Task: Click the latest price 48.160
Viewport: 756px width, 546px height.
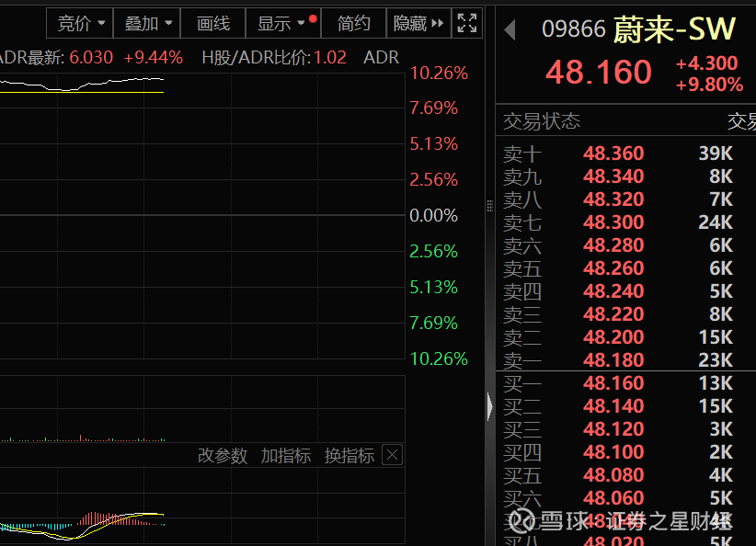Action: coord(599,73)
